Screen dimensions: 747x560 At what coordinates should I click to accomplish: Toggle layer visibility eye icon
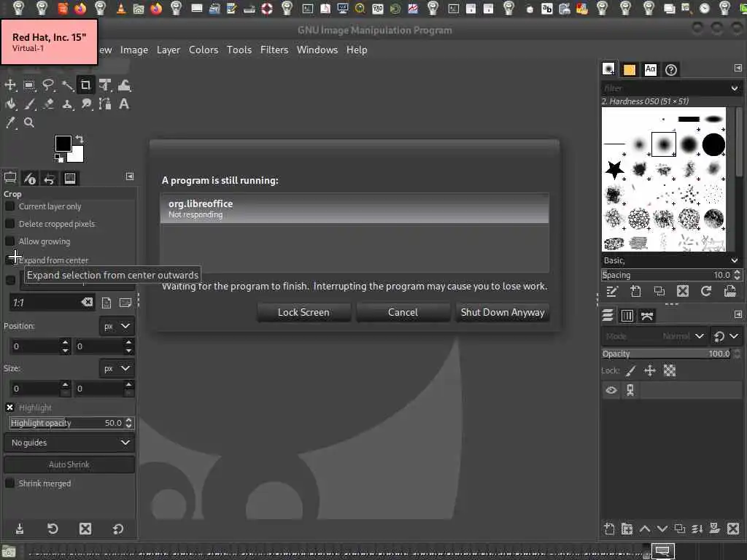click(611, 390)
